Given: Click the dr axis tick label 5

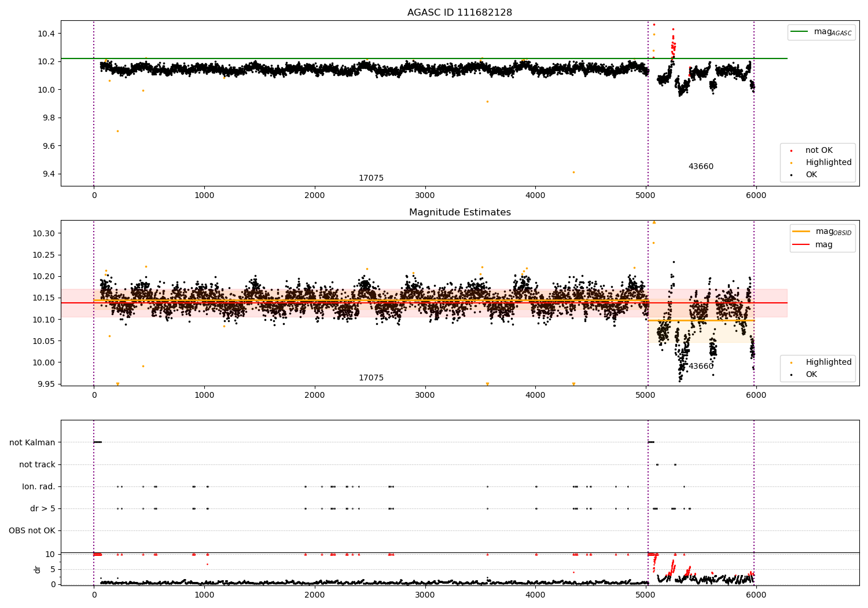Looking at the screenshot, I should (53, 569).
